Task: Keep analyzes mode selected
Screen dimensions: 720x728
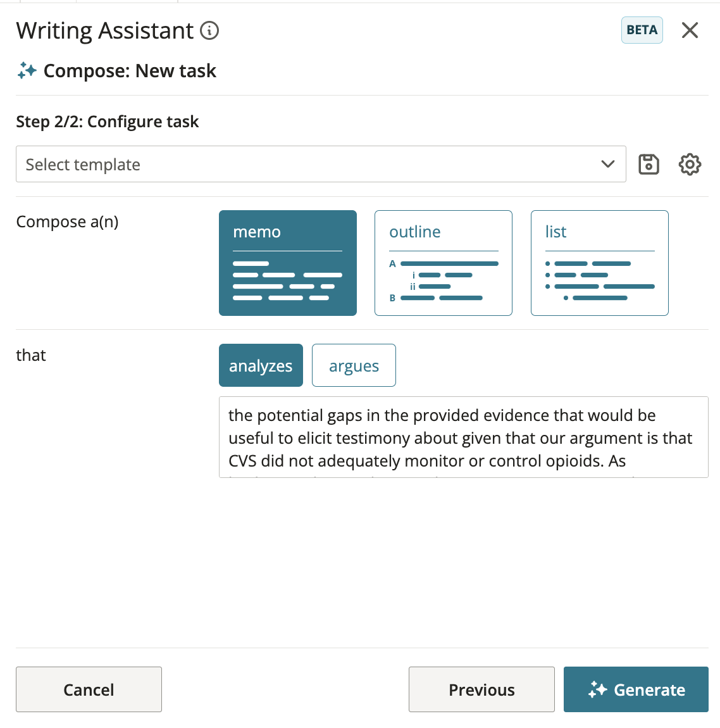Action: (x=261, y=365)
